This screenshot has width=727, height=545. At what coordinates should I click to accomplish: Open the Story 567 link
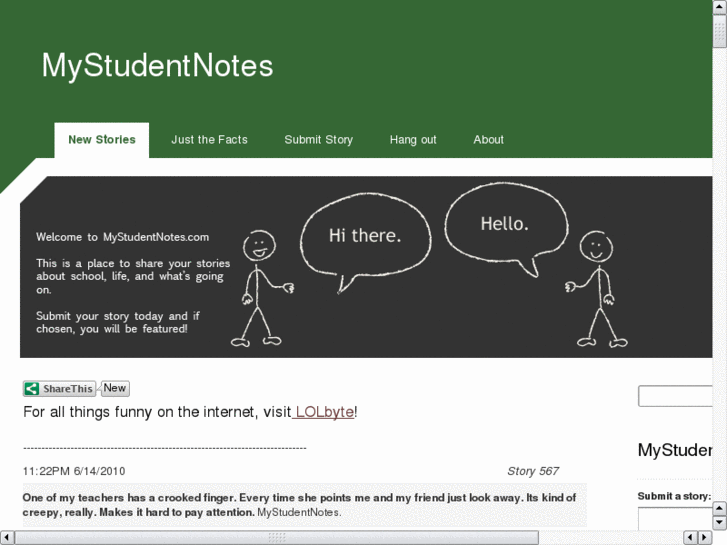[532, 471]
